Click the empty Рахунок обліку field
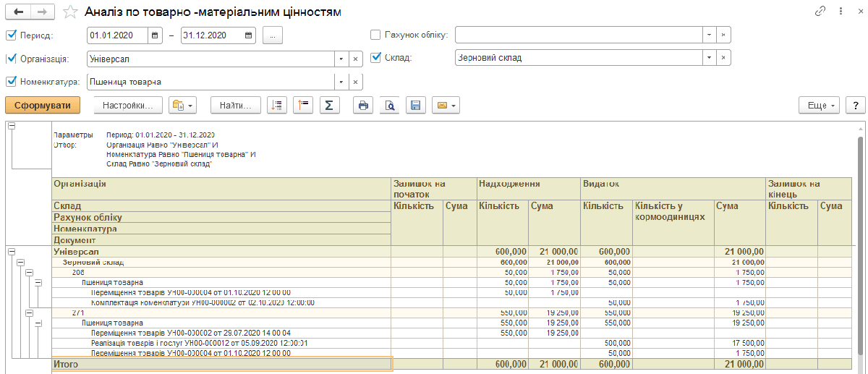The height and width of the screenshot is (374, 868). 579,35
